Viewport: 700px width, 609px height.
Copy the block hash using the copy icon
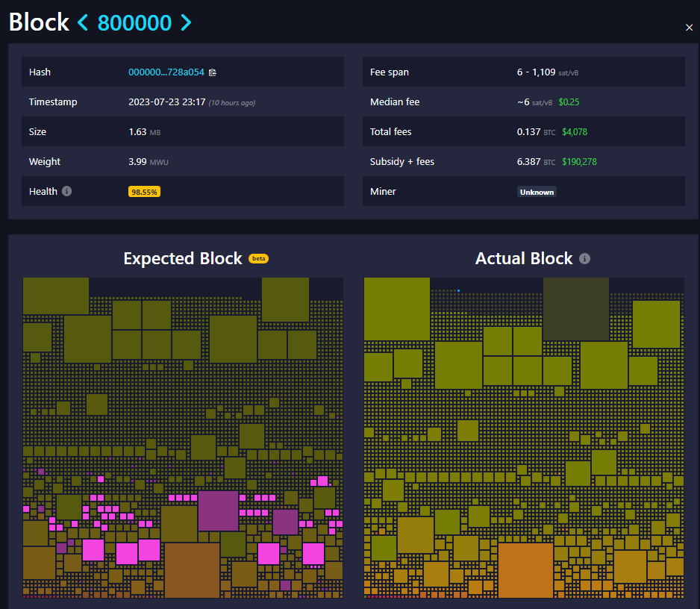click(x=212, y=72)
